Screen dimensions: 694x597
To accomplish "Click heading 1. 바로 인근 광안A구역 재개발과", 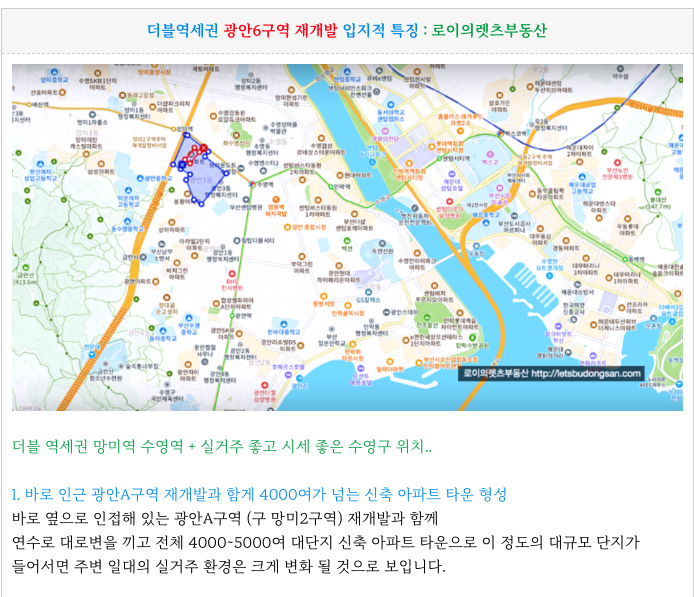I will coord(259,494).
